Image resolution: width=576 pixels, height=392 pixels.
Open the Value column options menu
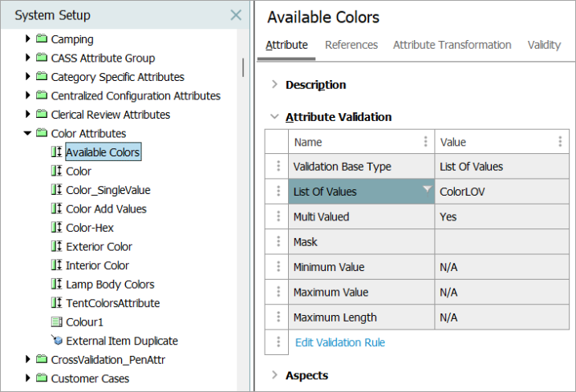(x=560, y=141)
